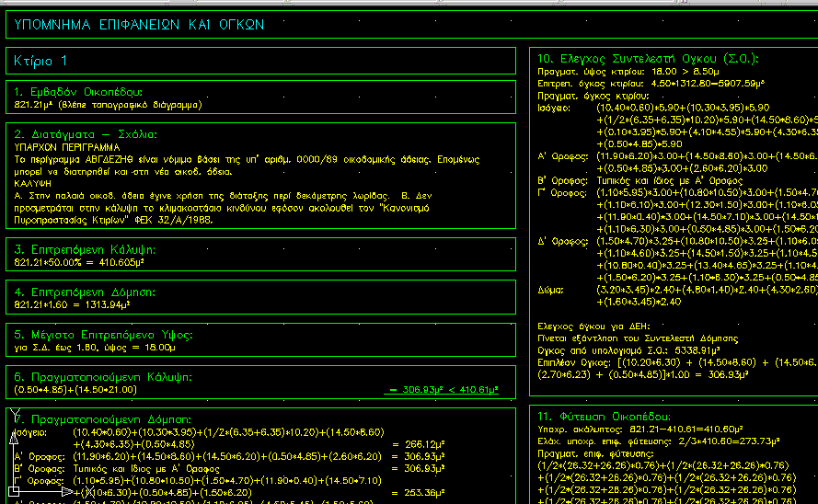Select the 'Γ' Οροφος:' label in section 10
818x504 pixels.
[562, 193]
